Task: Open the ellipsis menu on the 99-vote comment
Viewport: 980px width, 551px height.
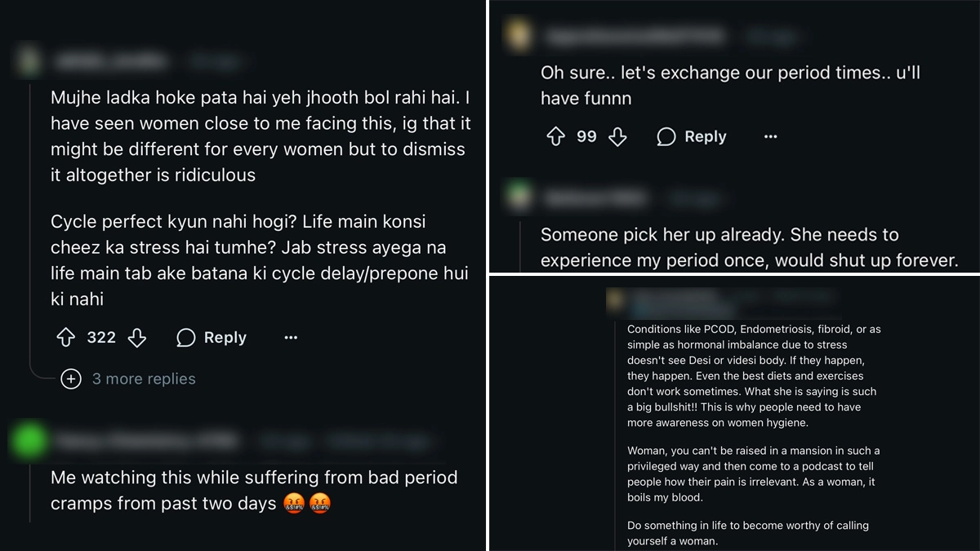Action: (x=770, y=136)
